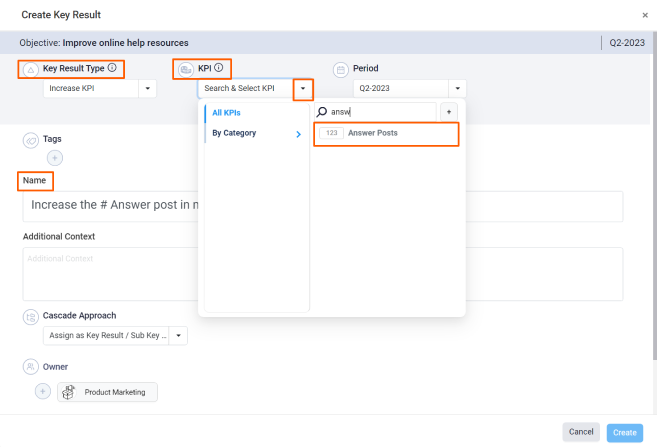Click the Create button

[x=625, y=432]
